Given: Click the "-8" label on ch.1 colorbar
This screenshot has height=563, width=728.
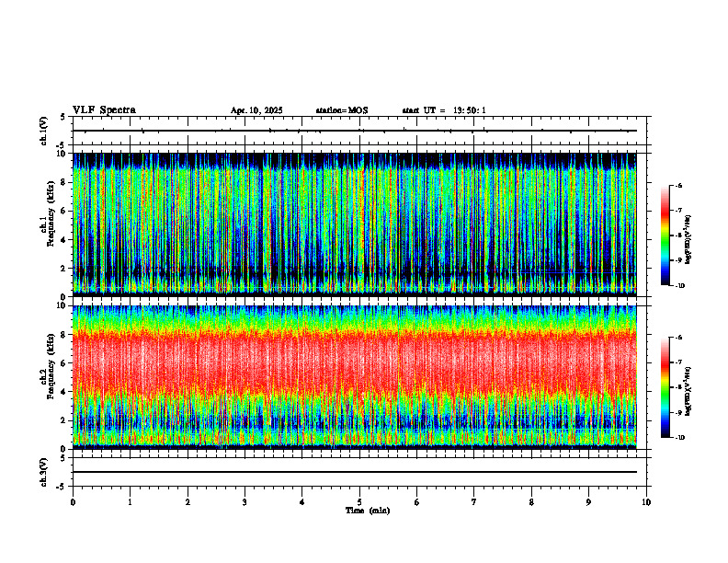Looking at the screenshot, I should point(679,236).
